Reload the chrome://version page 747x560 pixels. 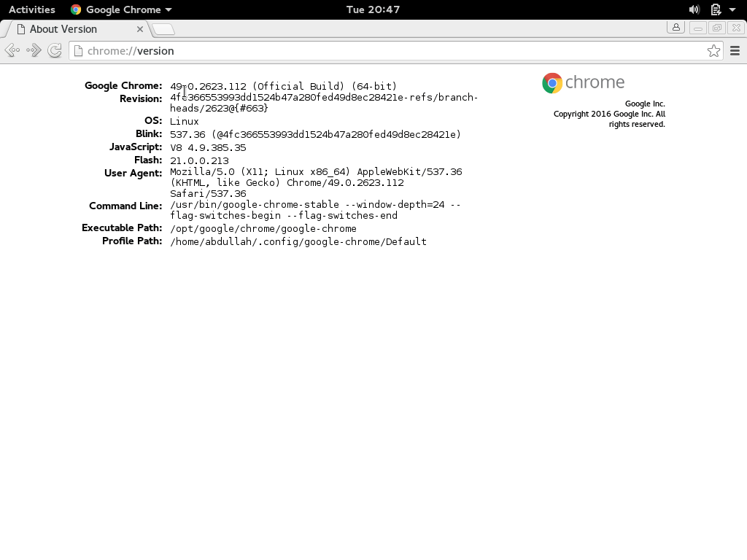pyautogui.click(x=55, y=50)
